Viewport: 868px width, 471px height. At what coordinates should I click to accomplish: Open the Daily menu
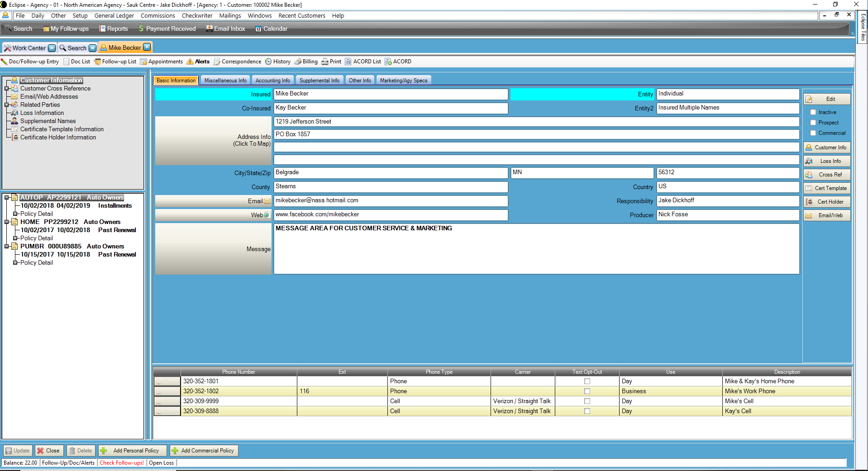[x=38, y=16]
